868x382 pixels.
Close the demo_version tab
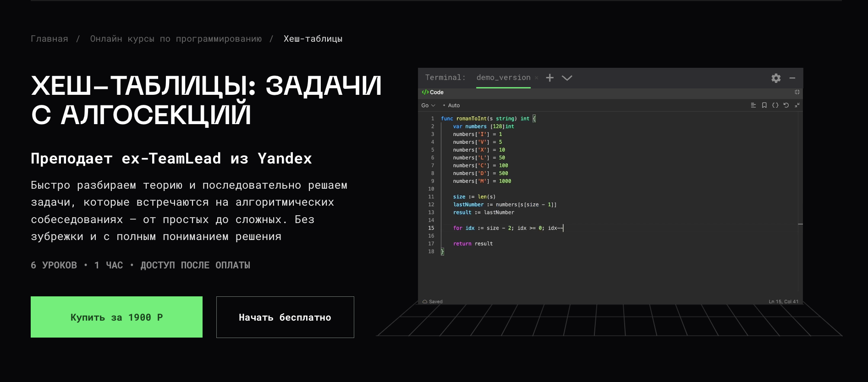(537, 78)
